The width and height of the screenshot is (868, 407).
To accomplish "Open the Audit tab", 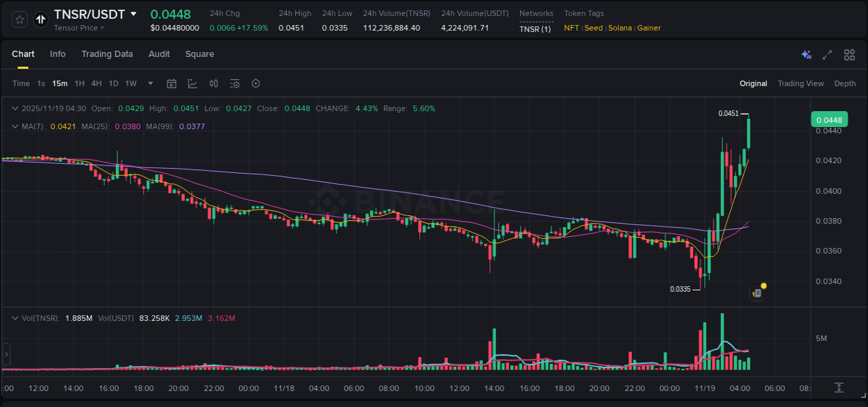I will click(159, 54).
